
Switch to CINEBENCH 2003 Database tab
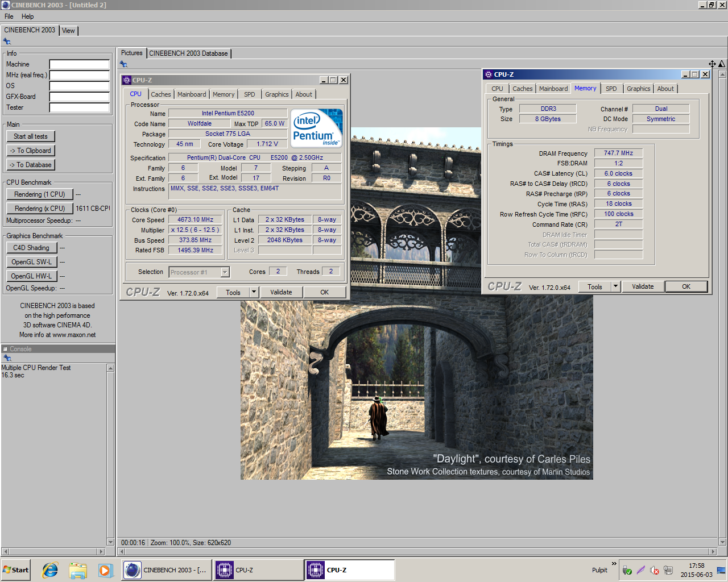189,53
